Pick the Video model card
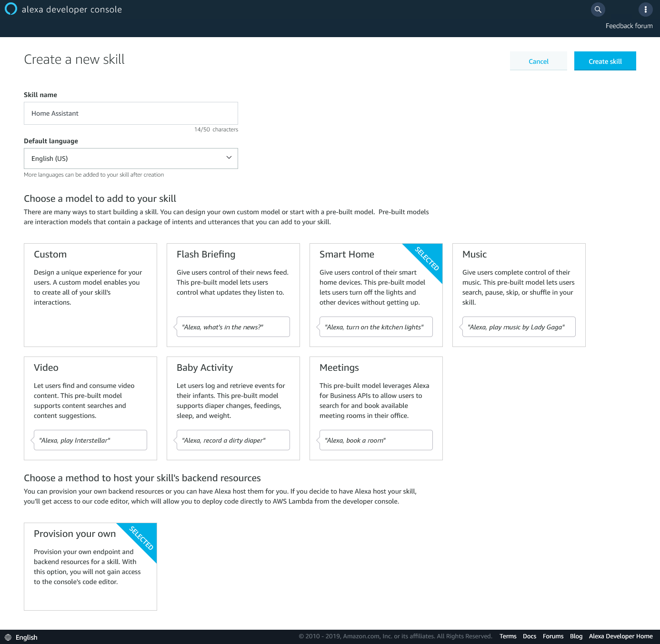The image size is (660, 644). click(x=90, y=408)
